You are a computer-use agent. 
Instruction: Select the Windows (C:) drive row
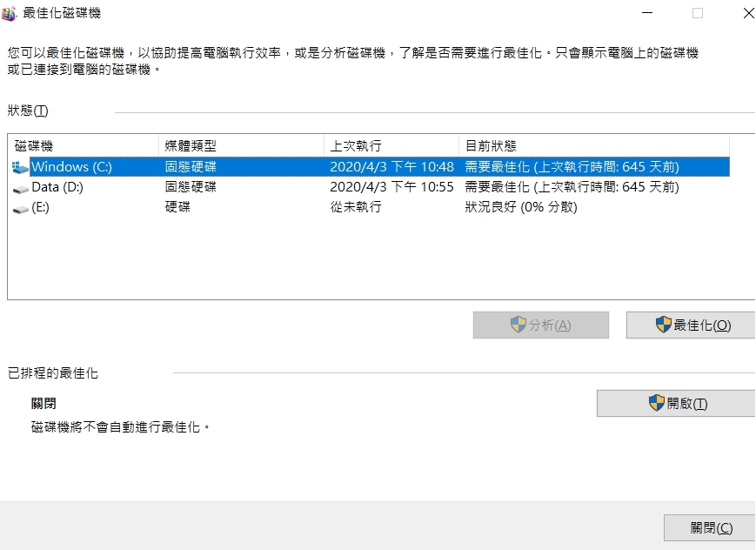371,167
